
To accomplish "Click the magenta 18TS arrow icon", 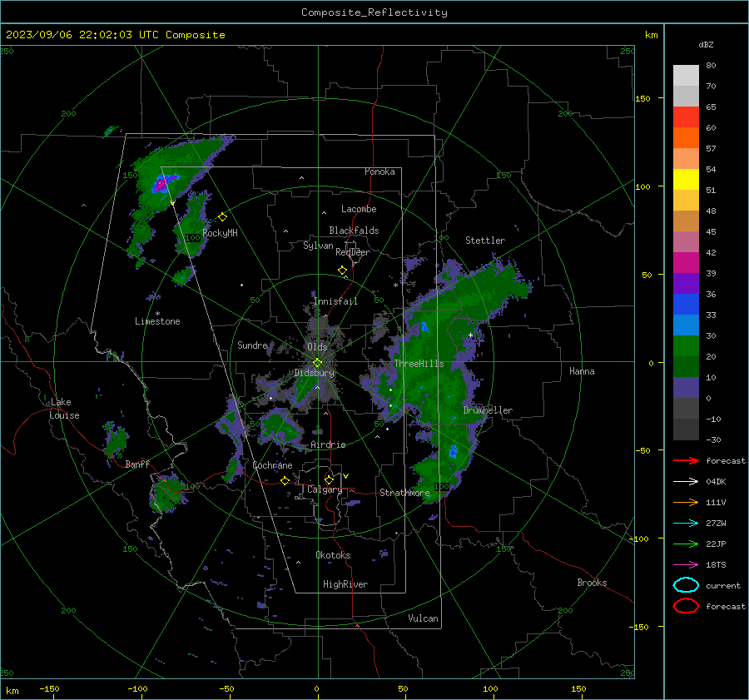I will pyautogui.click(x=686, y=565).
